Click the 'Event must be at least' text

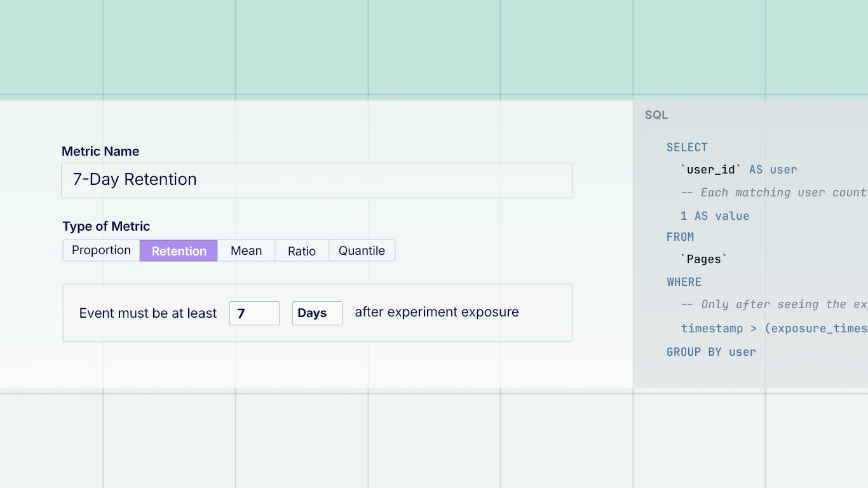click(x=148, y=313)
